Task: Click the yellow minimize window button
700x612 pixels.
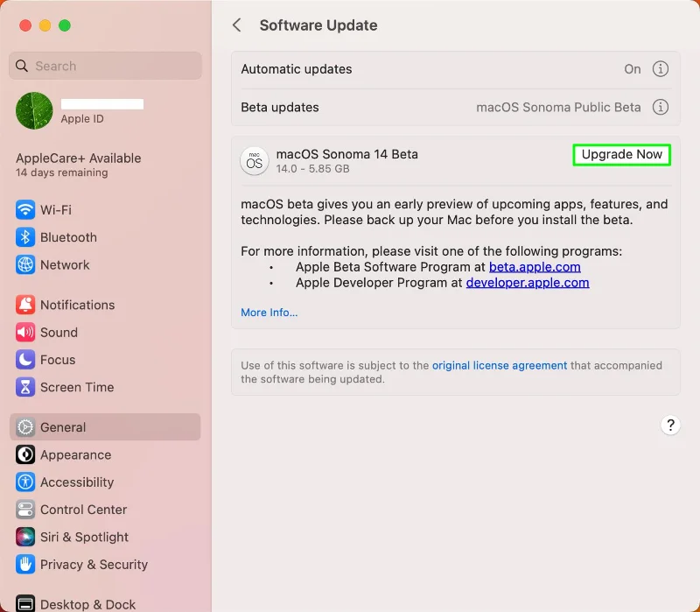Action: [x=45, y=25]
